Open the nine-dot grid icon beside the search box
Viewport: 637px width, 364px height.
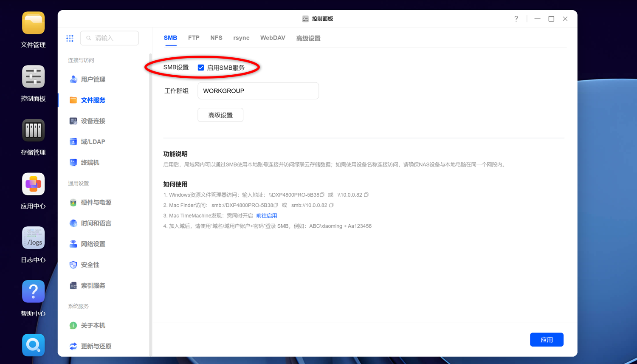(x=70, y=38)
